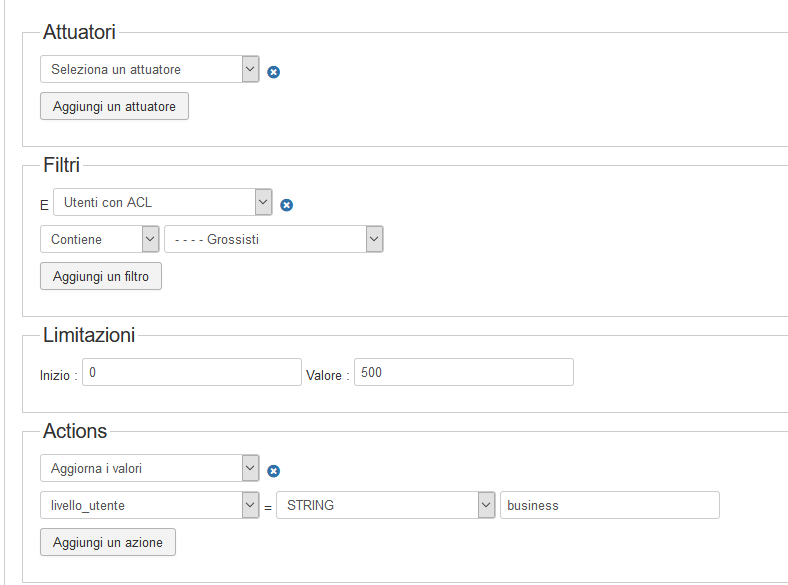Expand the livello_utente field dropdown
The height and width of the screenshot is (585, 788).
[150, 505]
